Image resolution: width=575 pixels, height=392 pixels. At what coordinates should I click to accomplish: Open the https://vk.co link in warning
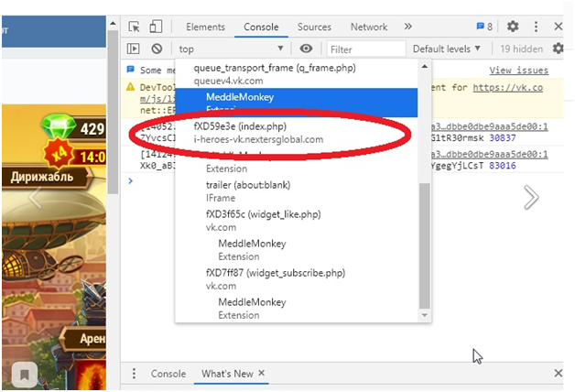(x=507, y=88)
